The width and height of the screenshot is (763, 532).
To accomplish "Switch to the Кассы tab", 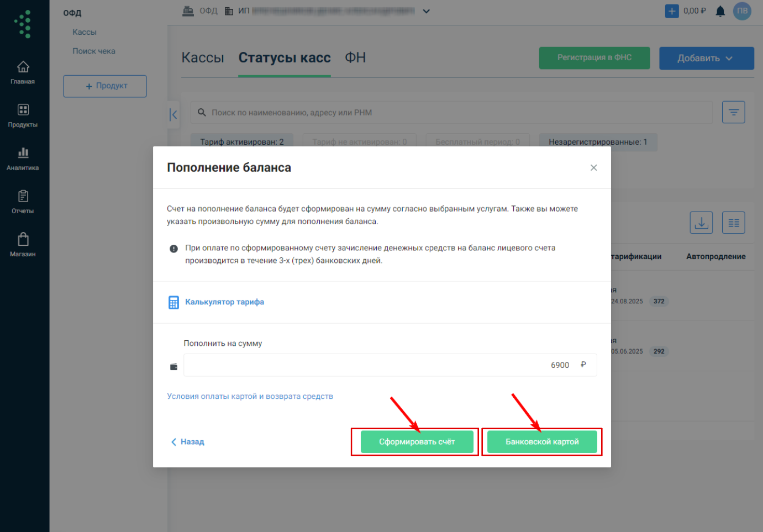I will click(203, 58).
